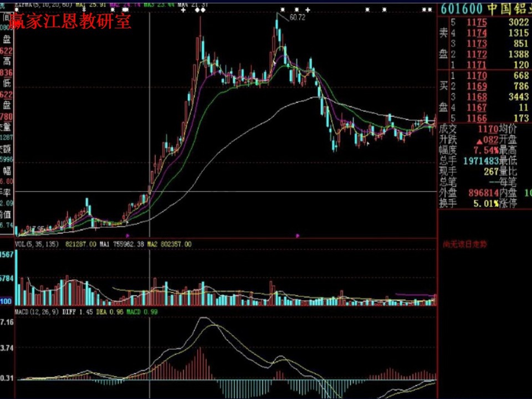Click the tallest cyan volume bar at far left
The image size is (532, 399).
[x=17, y=277]
